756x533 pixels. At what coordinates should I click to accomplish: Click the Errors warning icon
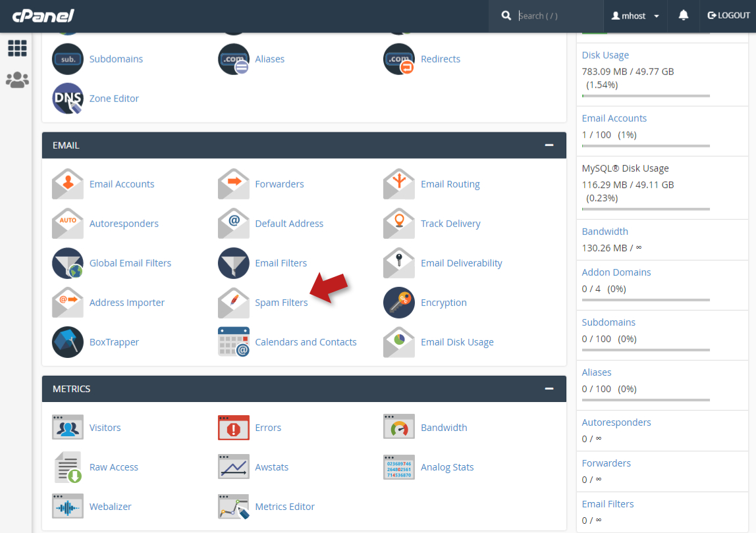234,428
